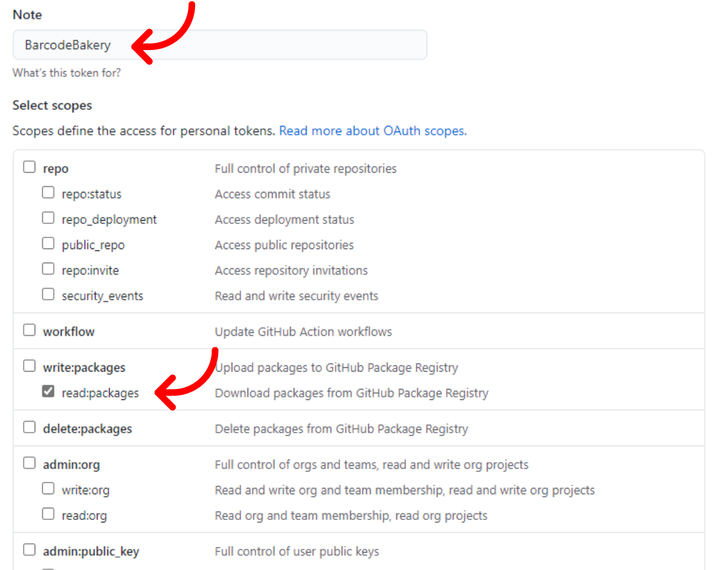Click the 'Access commit status' description

tap(273, 194)
